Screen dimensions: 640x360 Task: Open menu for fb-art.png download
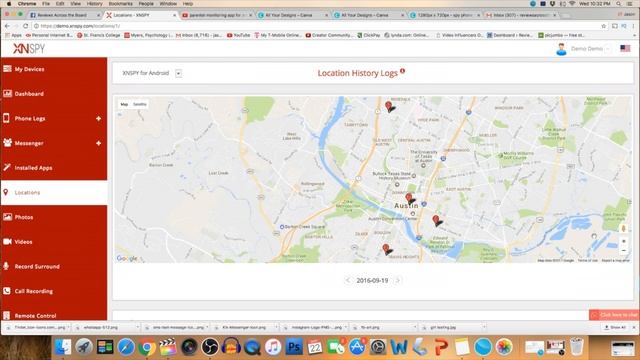pos(415,327)
